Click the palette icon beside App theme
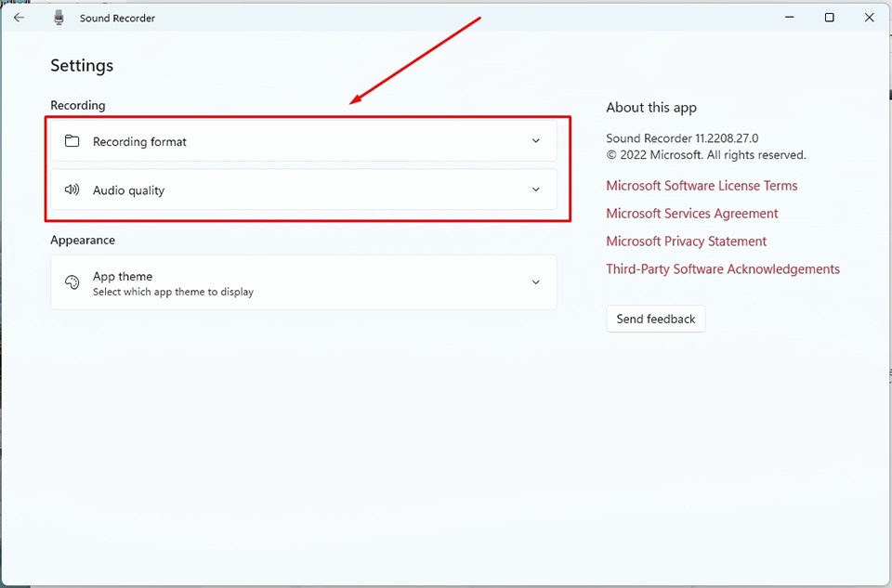This screenshot has width=892, height=588. pyautogui.click(x=72, y=282)
